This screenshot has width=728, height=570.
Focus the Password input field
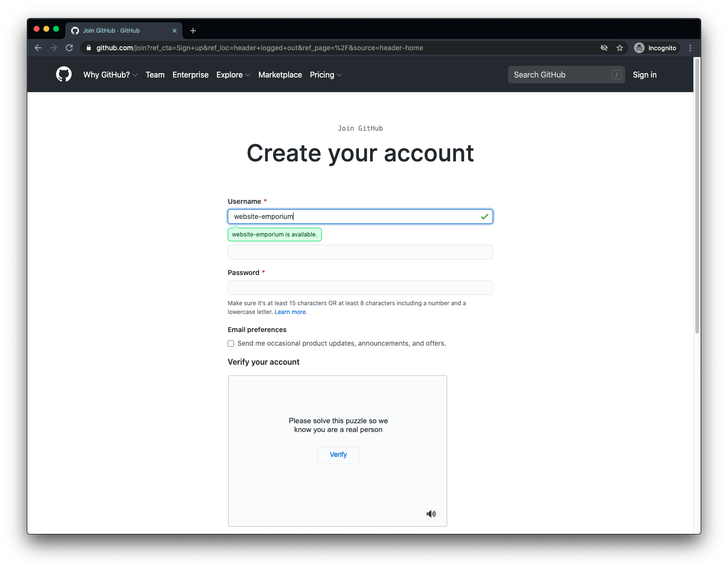tap(360, 288)
